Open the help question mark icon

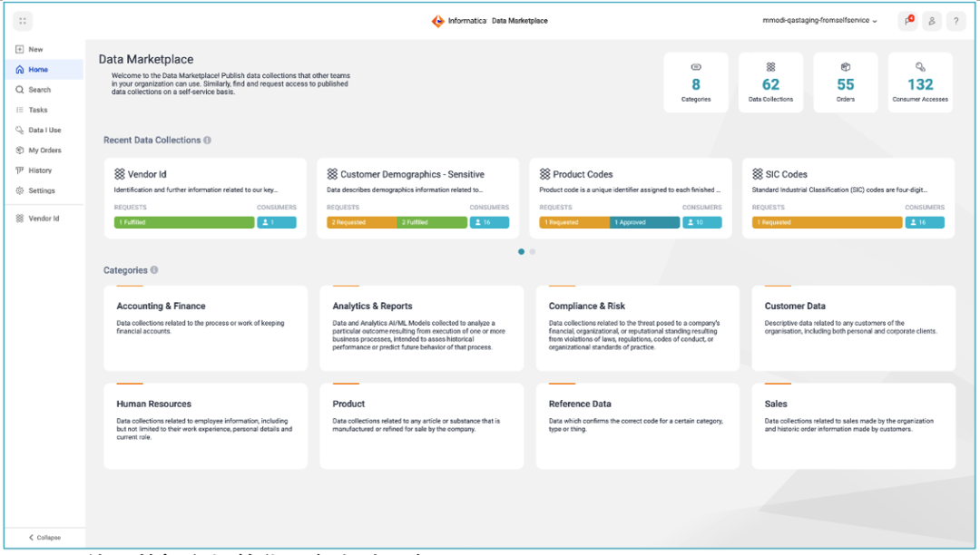[x=955, y=21]
